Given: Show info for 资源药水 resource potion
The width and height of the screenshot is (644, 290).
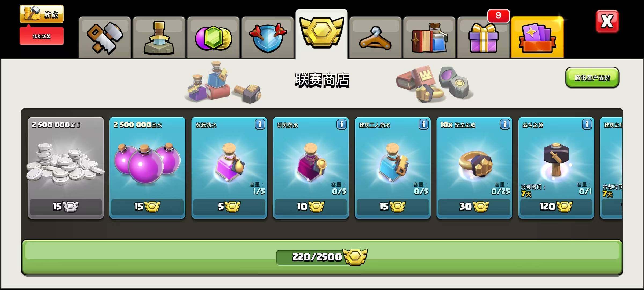Looking at the screenshot, I should 260,124.
